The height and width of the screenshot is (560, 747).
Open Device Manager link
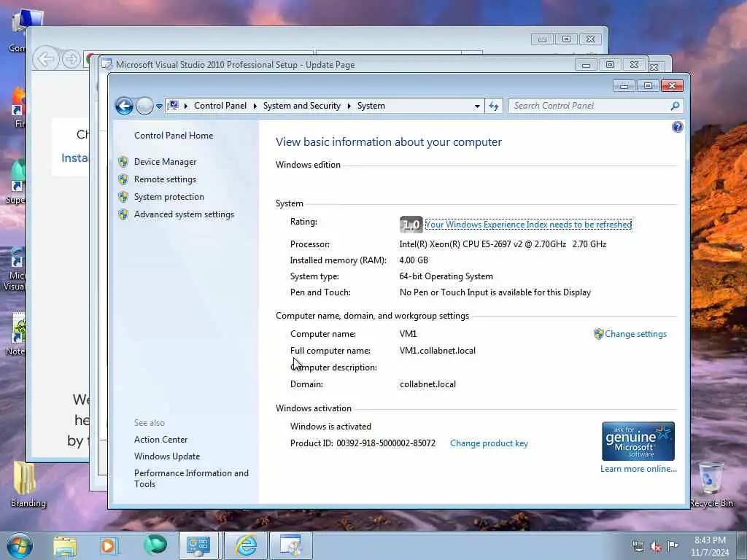click(x=165, y=162)
